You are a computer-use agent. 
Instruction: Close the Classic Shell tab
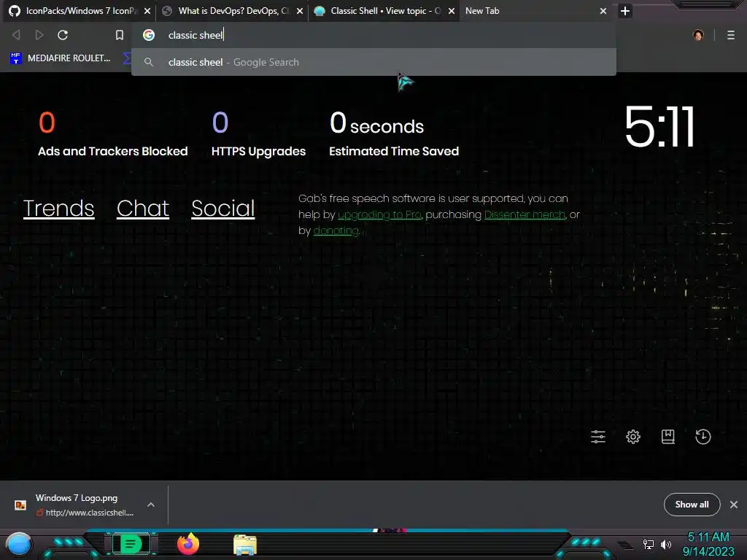coord(451,10)
